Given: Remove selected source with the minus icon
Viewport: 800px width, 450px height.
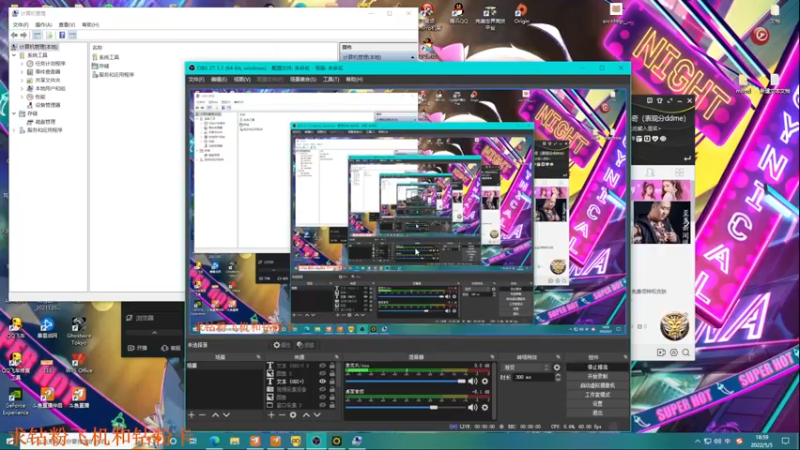Looking at the screenshot, I should (282, 415).
